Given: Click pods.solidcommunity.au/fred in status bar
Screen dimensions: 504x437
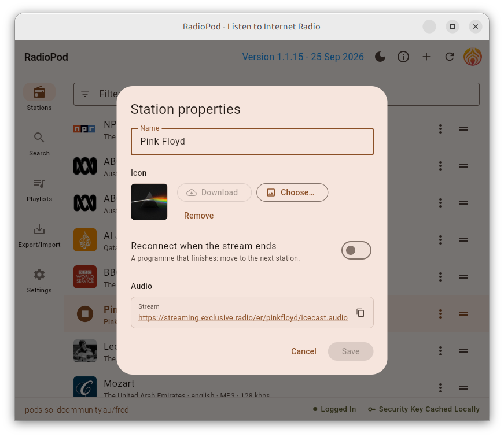Looking at the screenshot, I should (77, 410).
